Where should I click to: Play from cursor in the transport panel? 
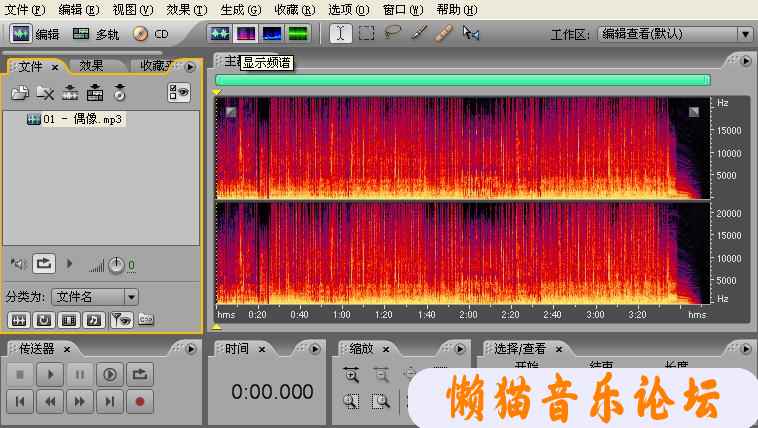[50, 374]
